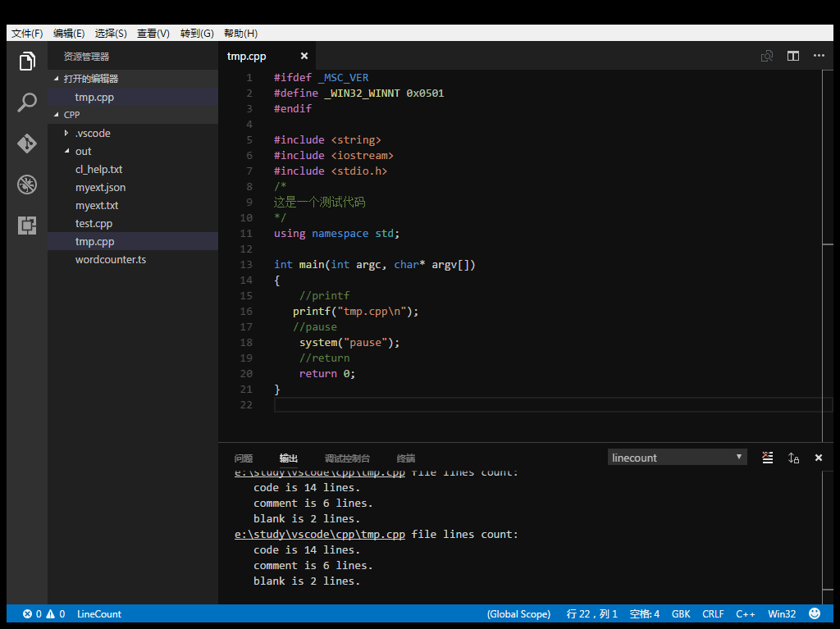Open the lower tmp.cpp file path link in output
This screenshot has width=840, height=629.
[320, 534]
